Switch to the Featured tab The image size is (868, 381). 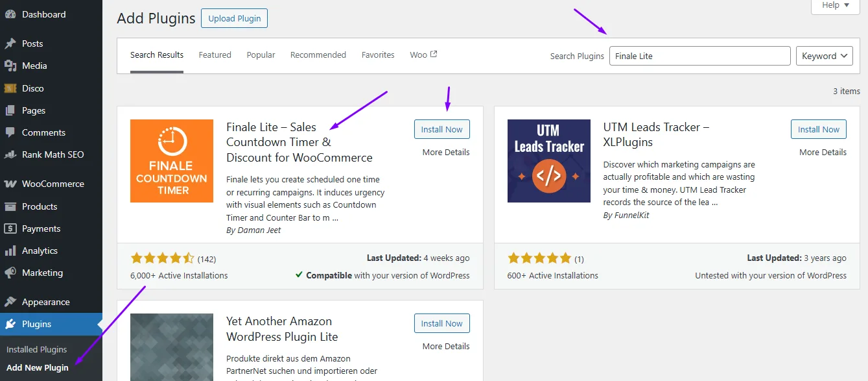pos(215,55)
